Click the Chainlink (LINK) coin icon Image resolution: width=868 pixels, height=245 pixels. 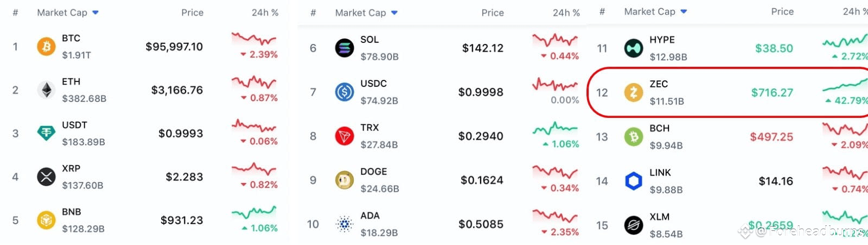(x=633, y=181)
